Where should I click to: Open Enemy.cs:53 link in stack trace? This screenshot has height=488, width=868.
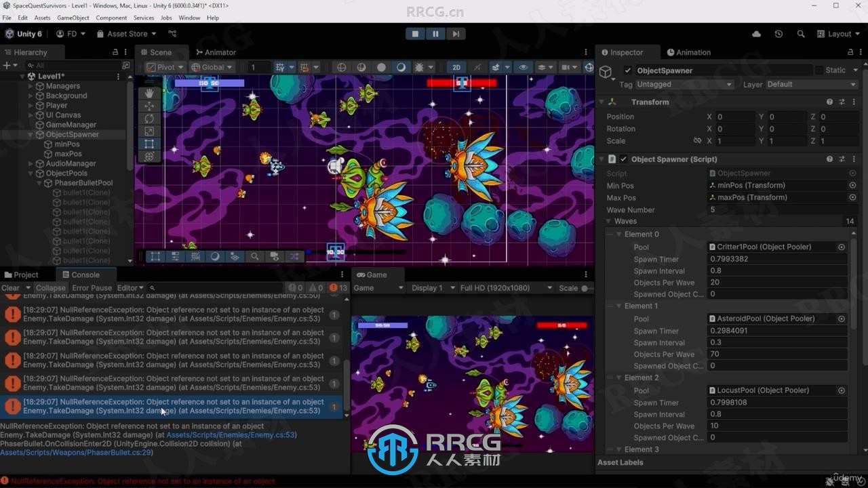[231, 435]
